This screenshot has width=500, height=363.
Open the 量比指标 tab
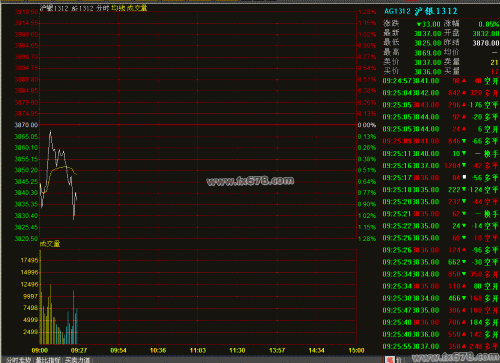click(48, 360)
